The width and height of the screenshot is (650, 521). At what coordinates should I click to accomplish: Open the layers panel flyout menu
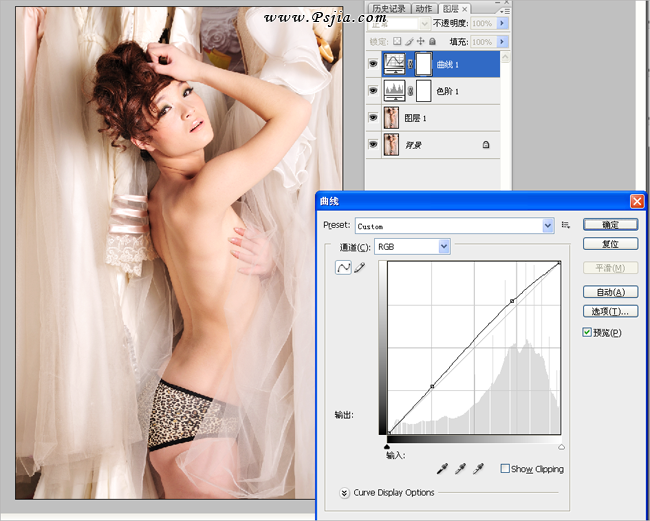(505, 12)
